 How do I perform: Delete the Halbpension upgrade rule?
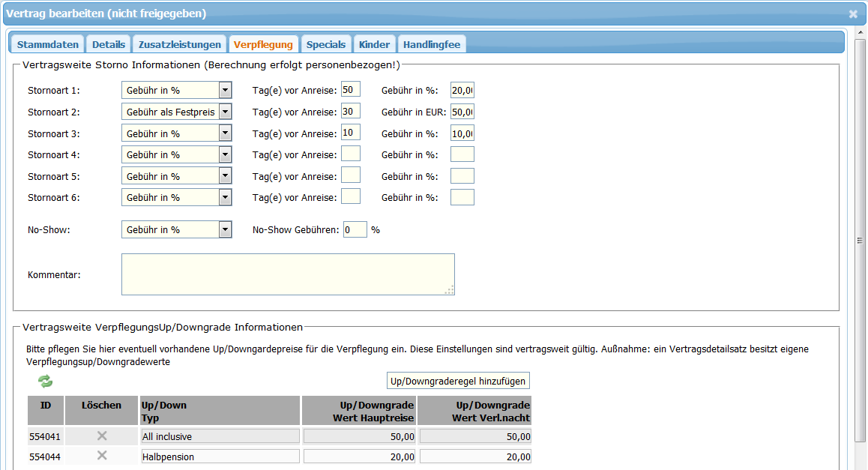pos(102,456)
